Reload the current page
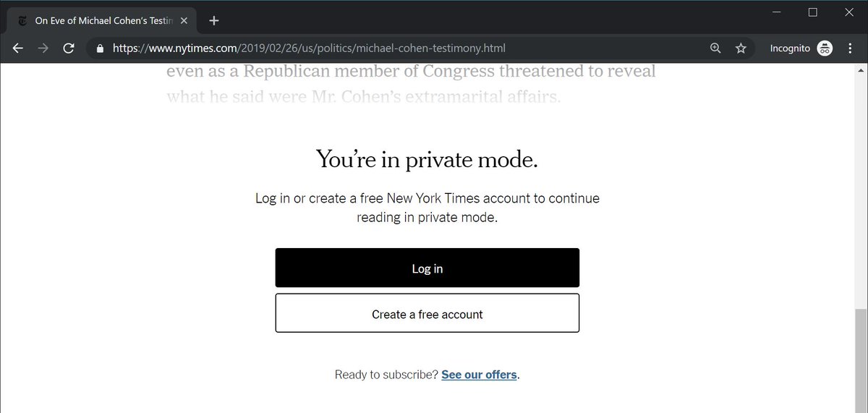868x413 pixels. (x=69, y=48)
